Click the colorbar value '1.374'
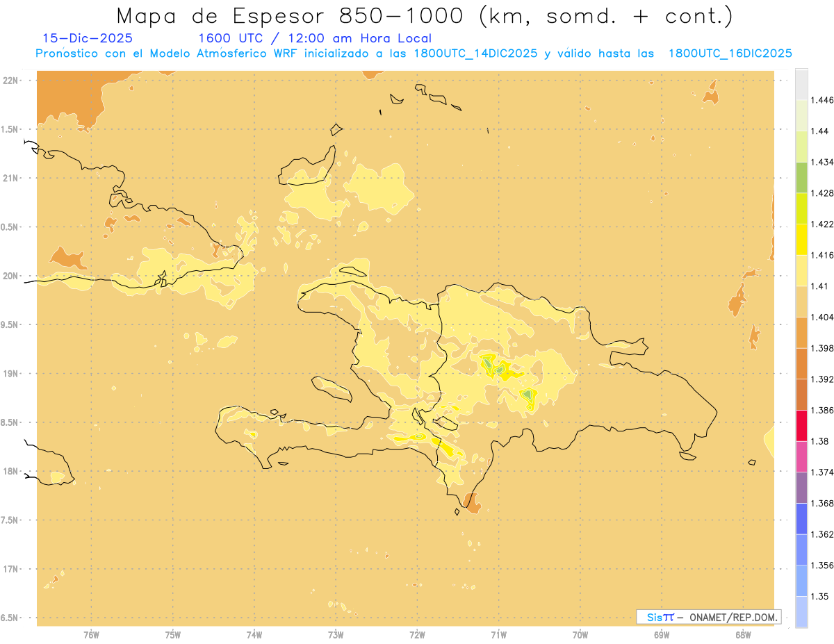This screenshot has height=644, width=834. click(x=823, y=472)
